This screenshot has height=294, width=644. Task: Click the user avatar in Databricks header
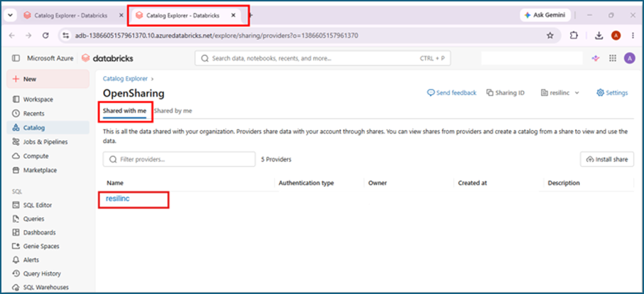pyautogui.click(x=629, y=58)
